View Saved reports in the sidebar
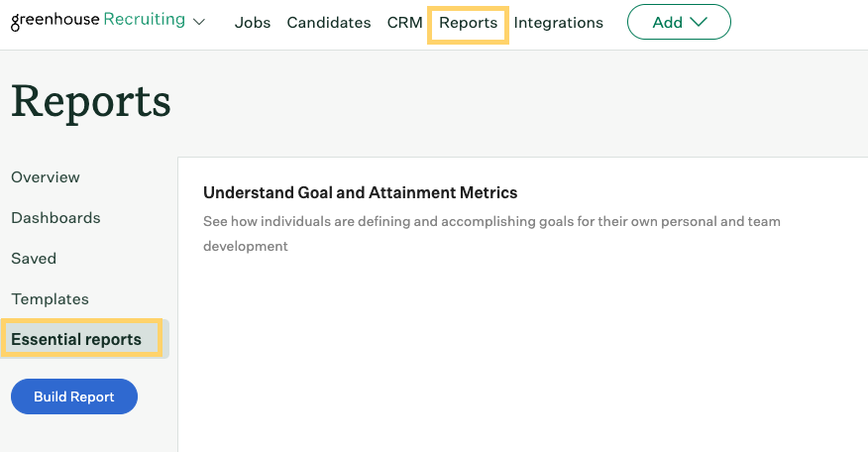 click(x=34, y=258)
